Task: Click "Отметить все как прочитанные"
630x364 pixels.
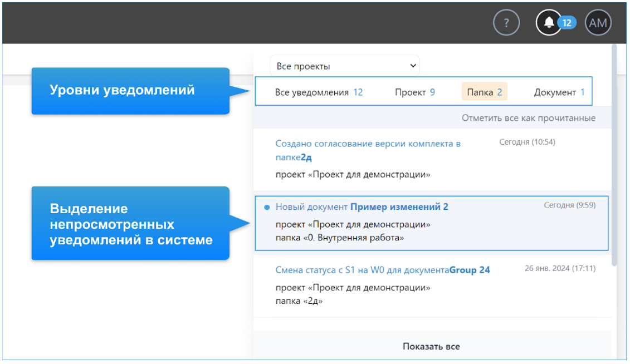Action: coord(528,118)
